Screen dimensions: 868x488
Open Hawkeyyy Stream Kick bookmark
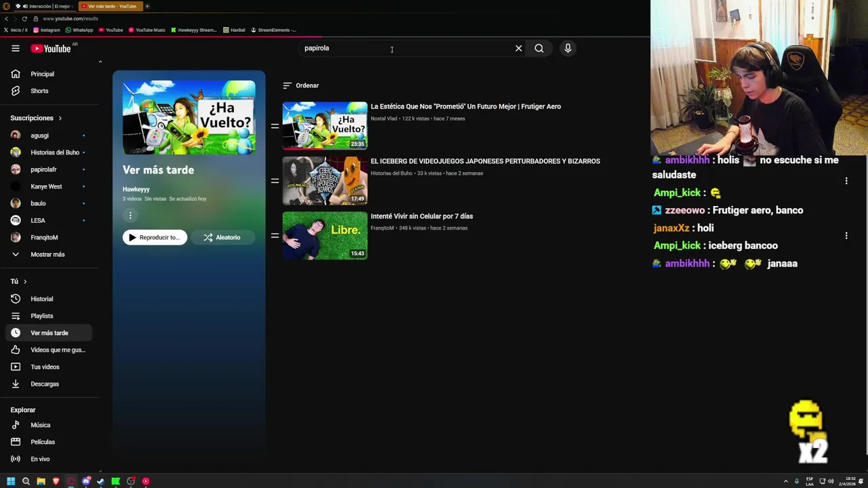point(194,30)
